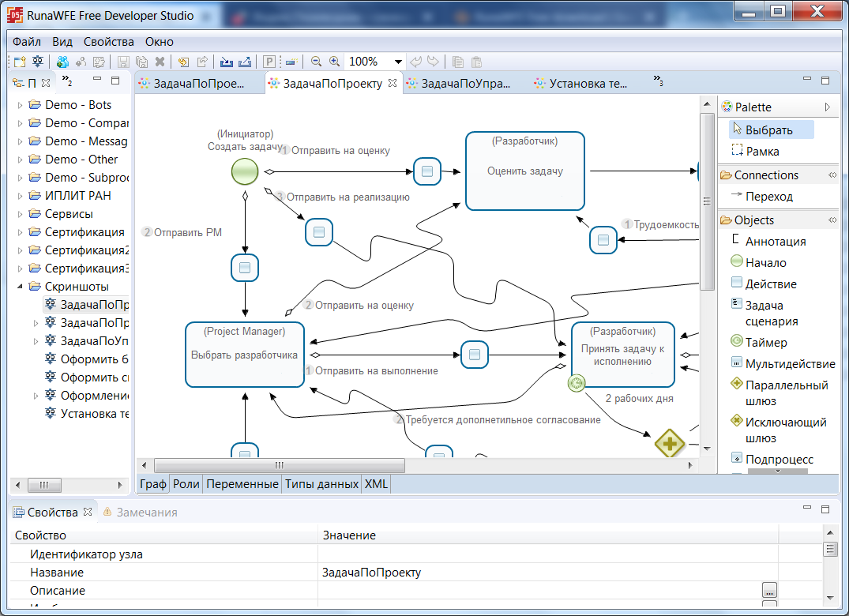Viewport: 849px width, 616px height.
Task: Open the Замечания tab
Action: [x=141, y=512]
